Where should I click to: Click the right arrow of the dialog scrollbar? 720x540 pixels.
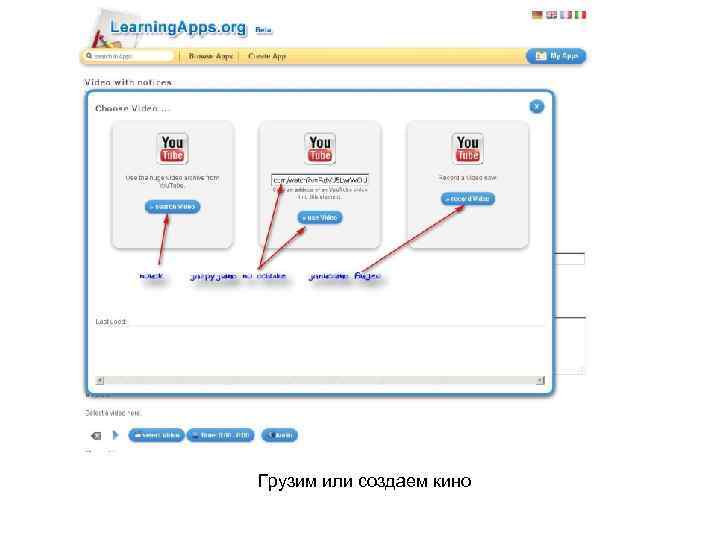point(540,380)
